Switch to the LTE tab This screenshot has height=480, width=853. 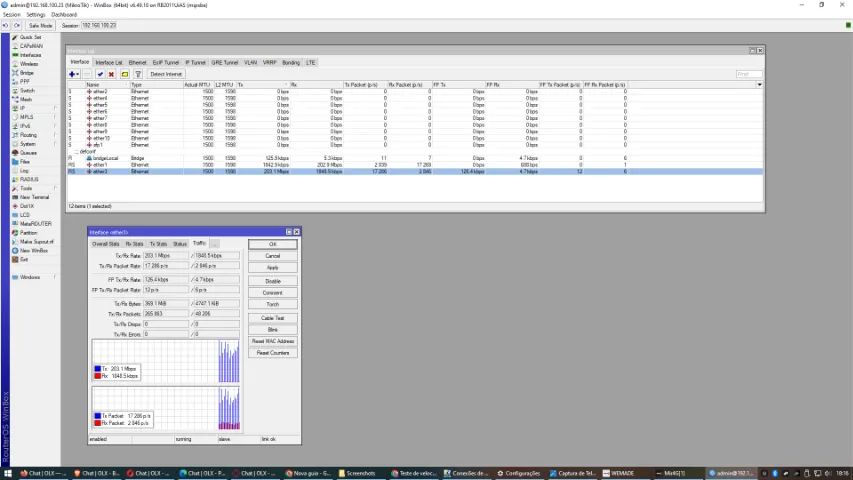point(310,63)
